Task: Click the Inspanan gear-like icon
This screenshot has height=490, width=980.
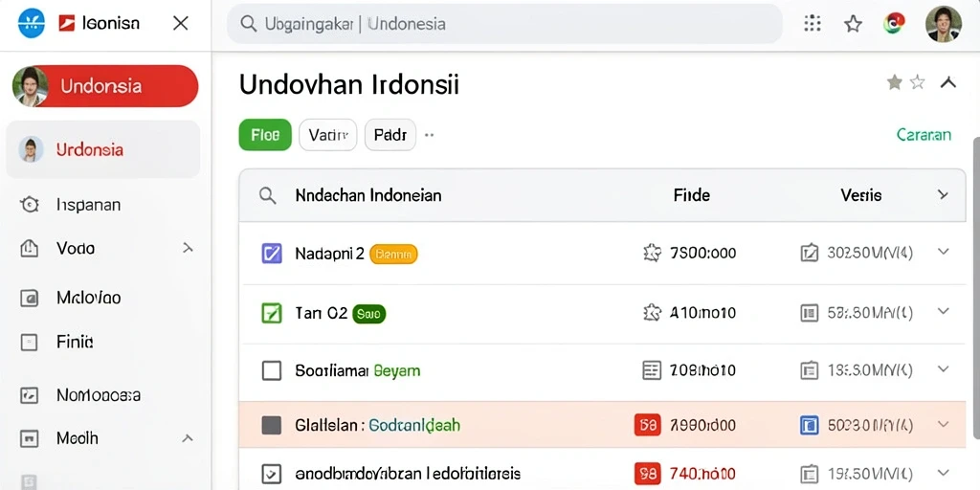Action: point(30,205)
